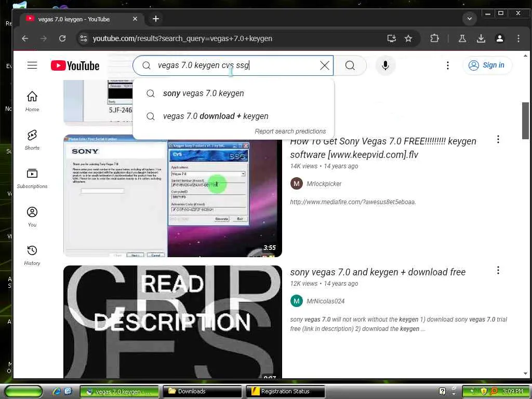Click the security shield tray icon
Image resolution: width=532 pixels, height=399 pixels.
point(484,391)
